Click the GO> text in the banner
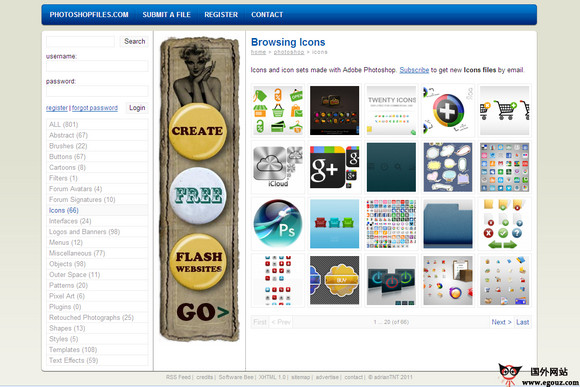580x387 pixels. click(x=203, y=312)
